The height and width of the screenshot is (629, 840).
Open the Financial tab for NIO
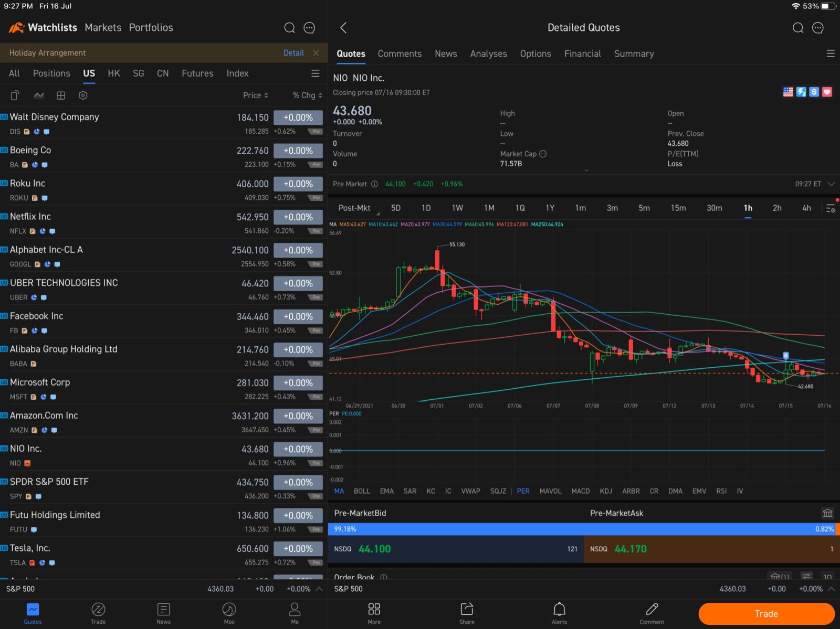(x=582, y=54)
